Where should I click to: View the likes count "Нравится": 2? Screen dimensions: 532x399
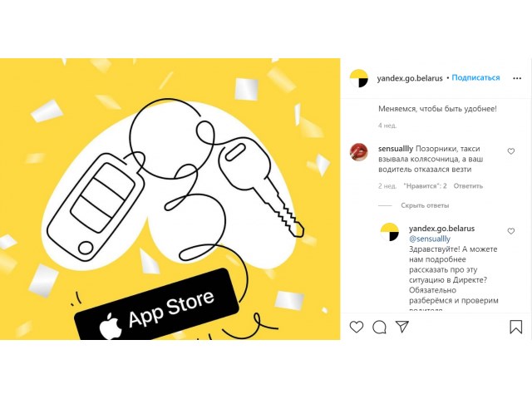pos(425,186)
